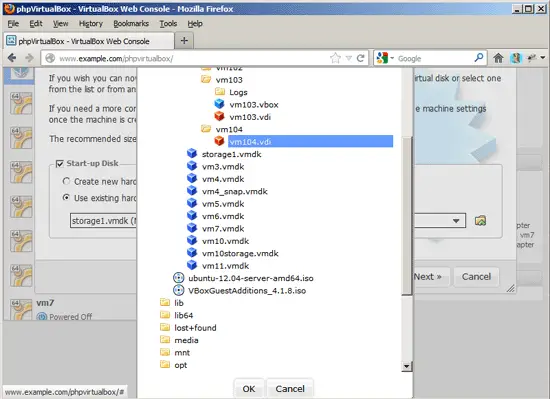Image resolution: width=550 pixels, height=399 pixels.
Task: Click the vm4.vmdk disk icon
Action: 192,178
